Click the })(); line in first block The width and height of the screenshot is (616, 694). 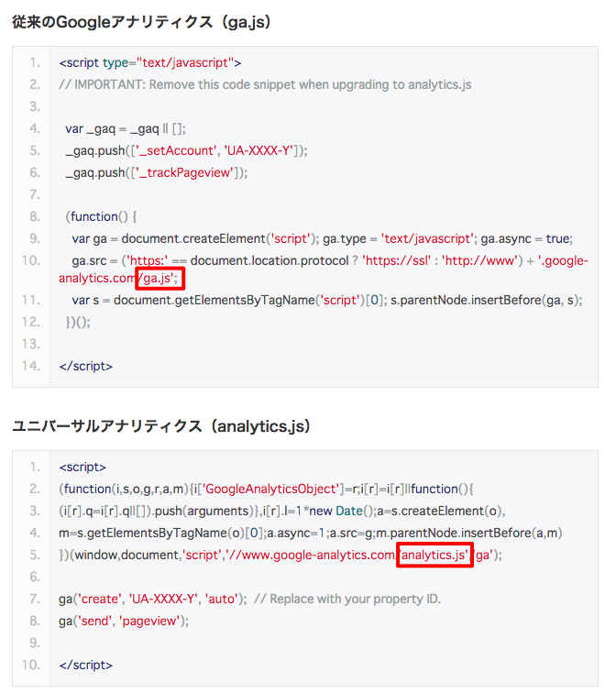[x=78, y=322]
